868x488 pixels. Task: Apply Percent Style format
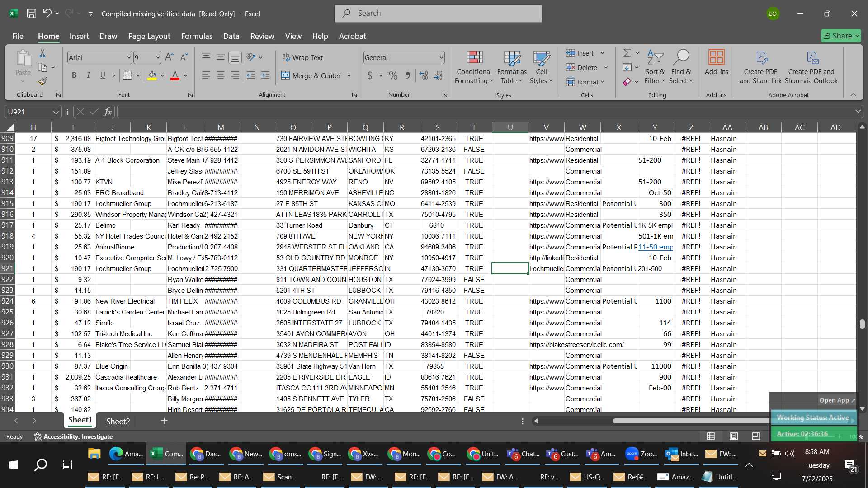(393, 75)
